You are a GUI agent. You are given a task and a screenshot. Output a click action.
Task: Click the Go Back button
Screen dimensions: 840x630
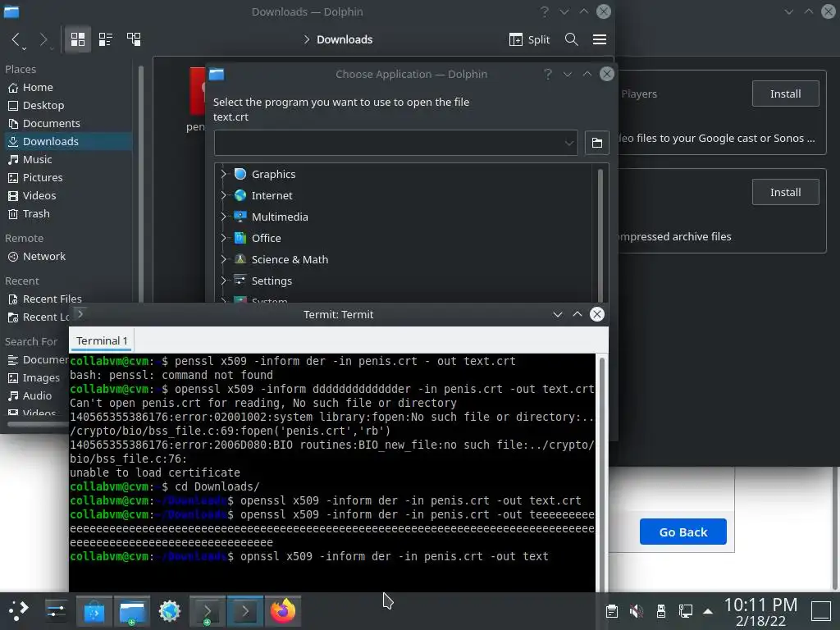[683, 532]
